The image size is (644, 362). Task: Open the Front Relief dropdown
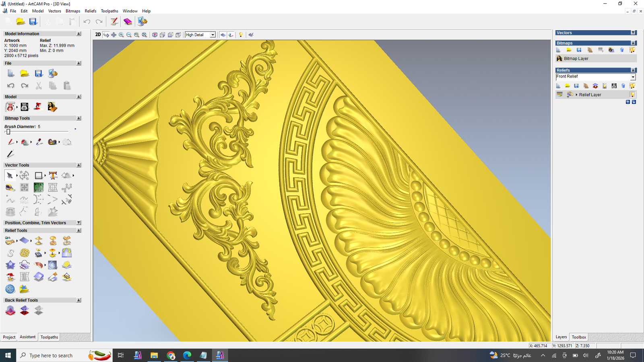(633, 77)
